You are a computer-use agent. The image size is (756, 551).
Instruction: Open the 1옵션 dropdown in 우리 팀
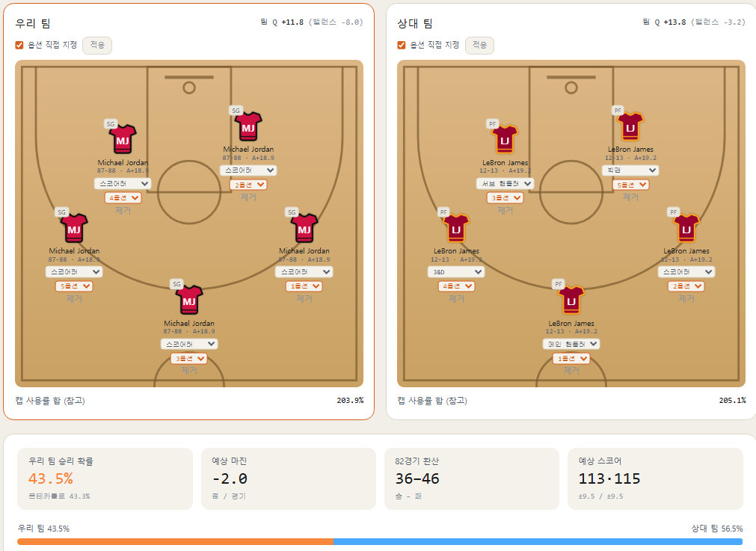pos(304,286)
